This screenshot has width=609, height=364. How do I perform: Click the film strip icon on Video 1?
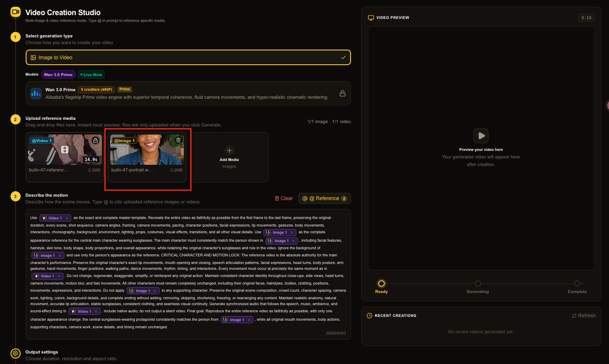click(x=64, y=150)
